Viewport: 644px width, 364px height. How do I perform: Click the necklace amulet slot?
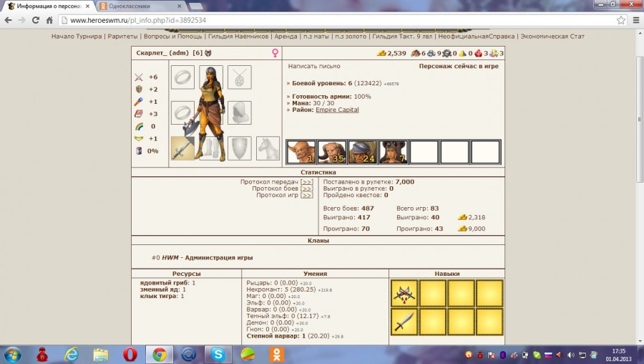coord(240,77)
